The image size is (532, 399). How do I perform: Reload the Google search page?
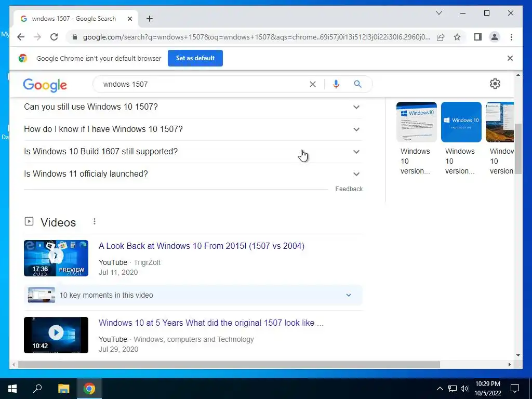click(x=54, y=37)
